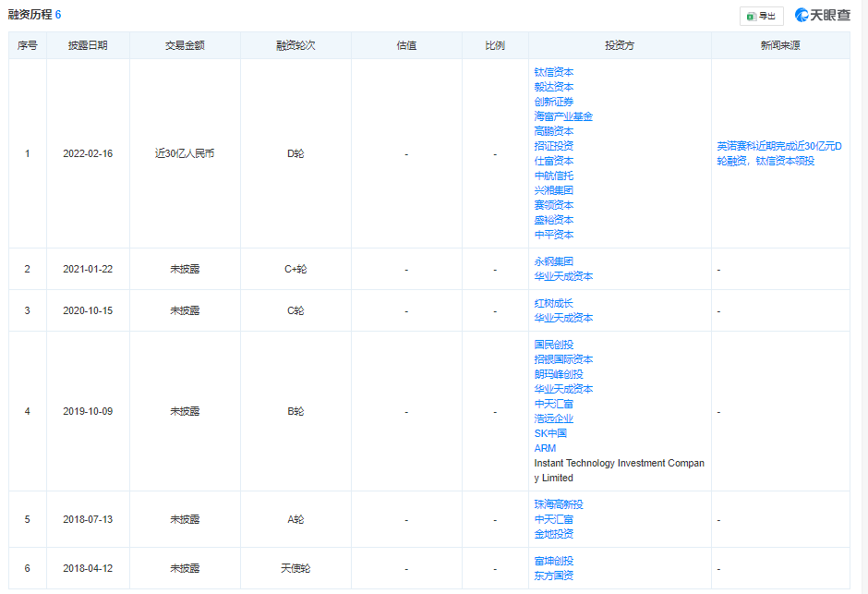Image resolution: width=868 pixels, height=594 pixels.
Task: Open 华业天成资本 in the B轮 row
Action: (563, 389)
